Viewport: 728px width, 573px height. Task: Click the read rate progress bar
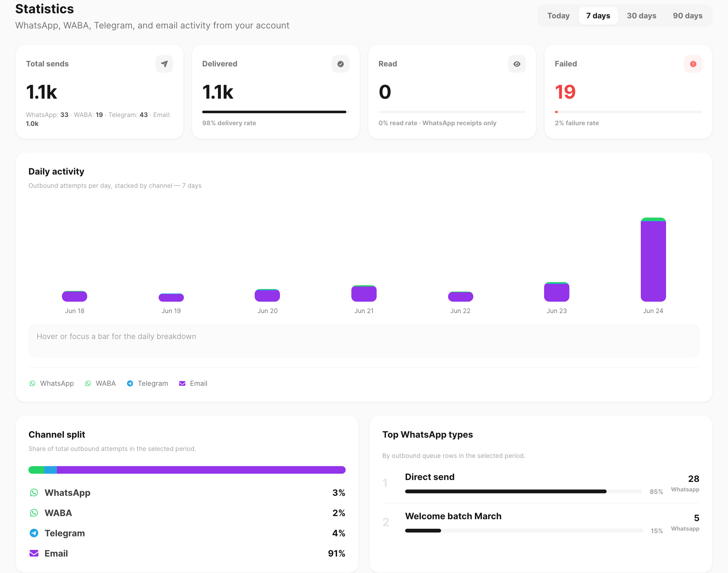click(452, 112)
